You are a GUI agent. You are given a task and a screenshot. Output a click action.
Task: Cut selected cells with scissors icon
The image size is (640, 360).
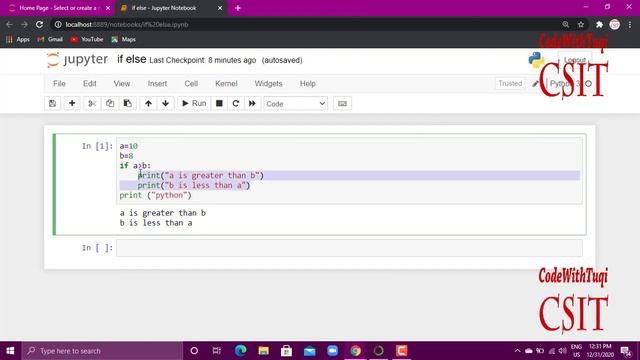pyautogui.click(x=92, y=104)
